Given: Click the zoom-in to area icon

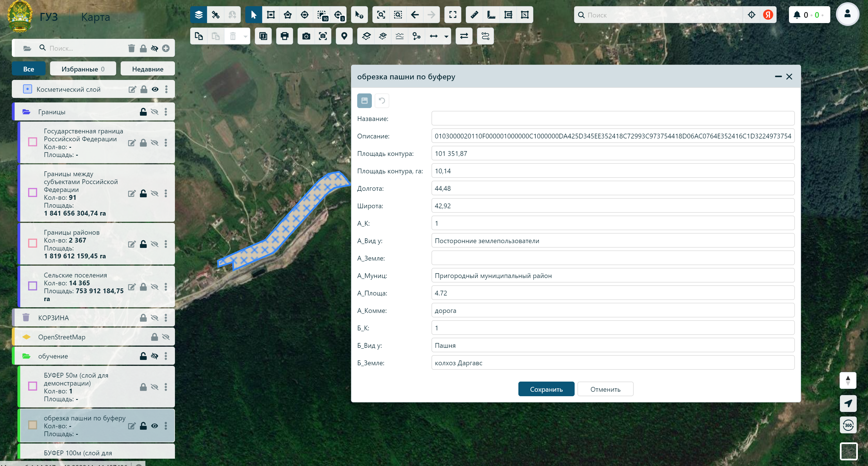Looking at the screenshot, I should (381, 15).
